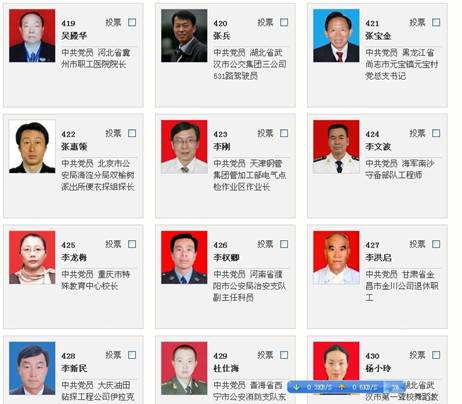Click the name of candidate 423
The image size is (462, 404).
(222, 147)
